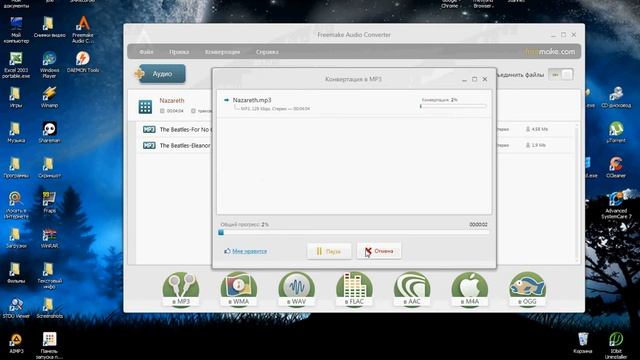Open Мой компьютер desktop icon
The width and height of the screenshot is (640, 360).
(x=16, y=29)
